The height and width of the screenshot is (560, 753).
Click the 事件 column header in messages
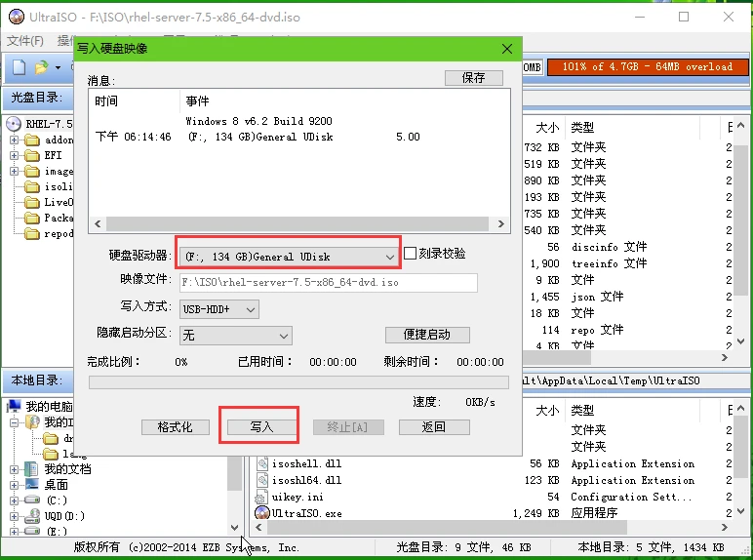pos(197,100)
